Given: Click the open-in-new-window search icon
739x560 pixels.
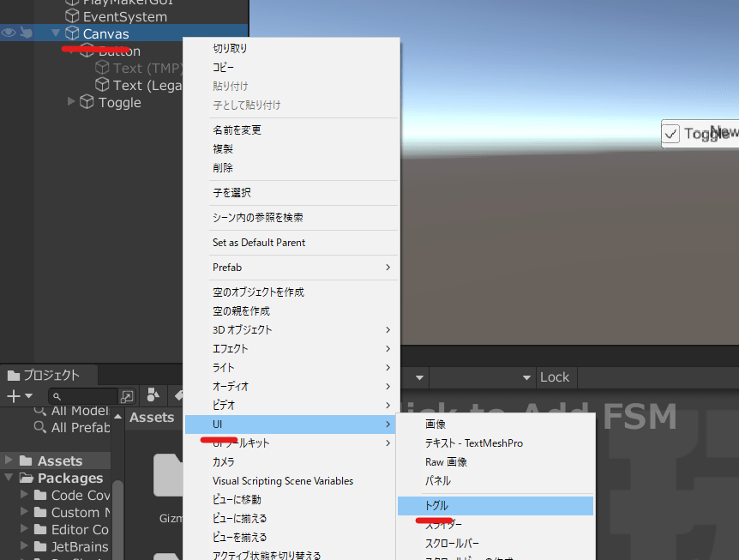Looking at the screenshot, I should (127, 396).
